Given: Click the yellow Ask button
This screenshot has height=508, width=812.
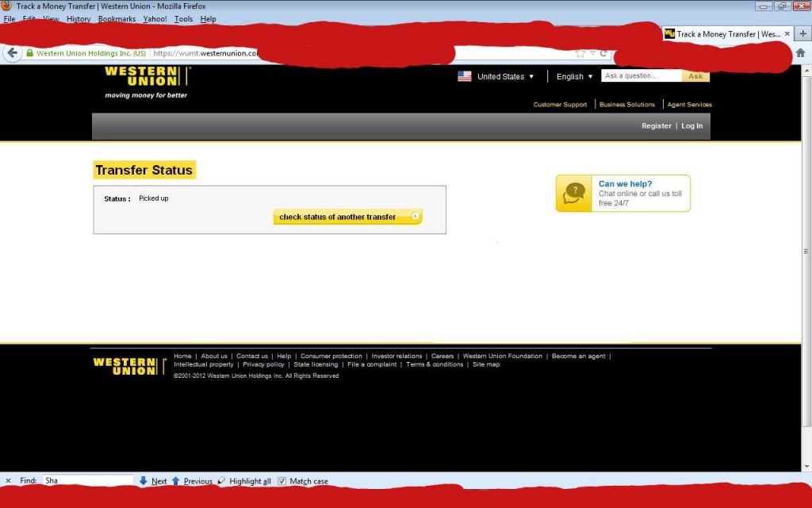Looking at the screenshot, I should tap(695, 75).
